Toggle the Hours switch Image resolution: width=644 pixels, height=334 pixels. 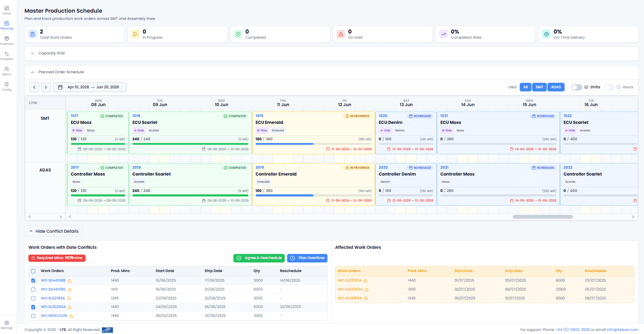pyautogui.click(x=609, y=87)
